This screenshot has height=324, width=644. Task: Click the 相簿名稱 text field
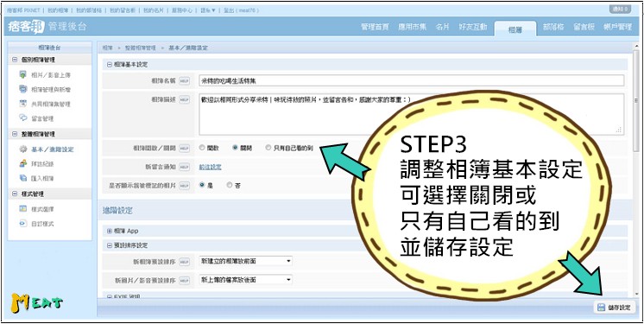pos(412,80)
